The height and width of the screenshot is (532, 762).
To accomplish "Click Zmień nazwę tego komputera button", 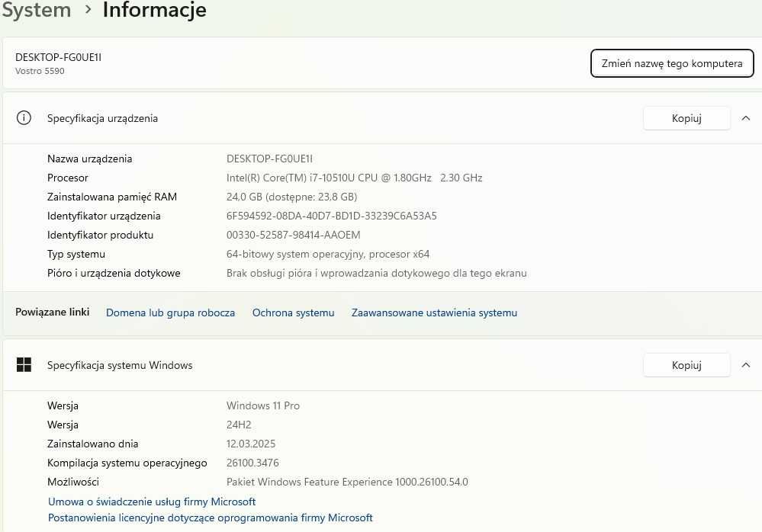I will pos(671,63).
